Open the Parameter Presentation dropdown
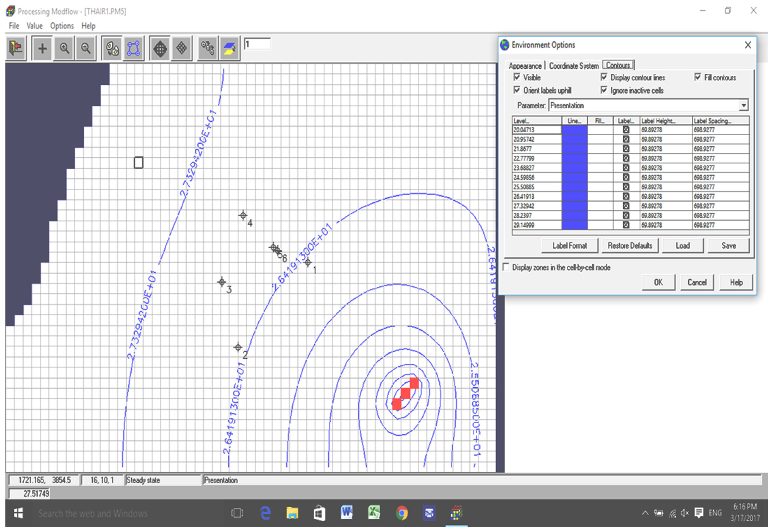The height and width of the screenshot is (532, 773). [743, 106]
